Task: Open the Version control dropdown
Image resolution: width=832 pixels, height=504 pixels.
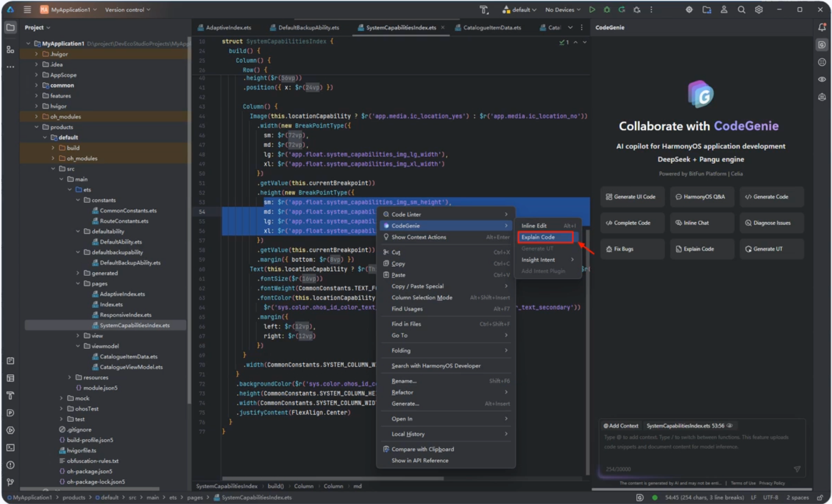Action: (127, 10)
